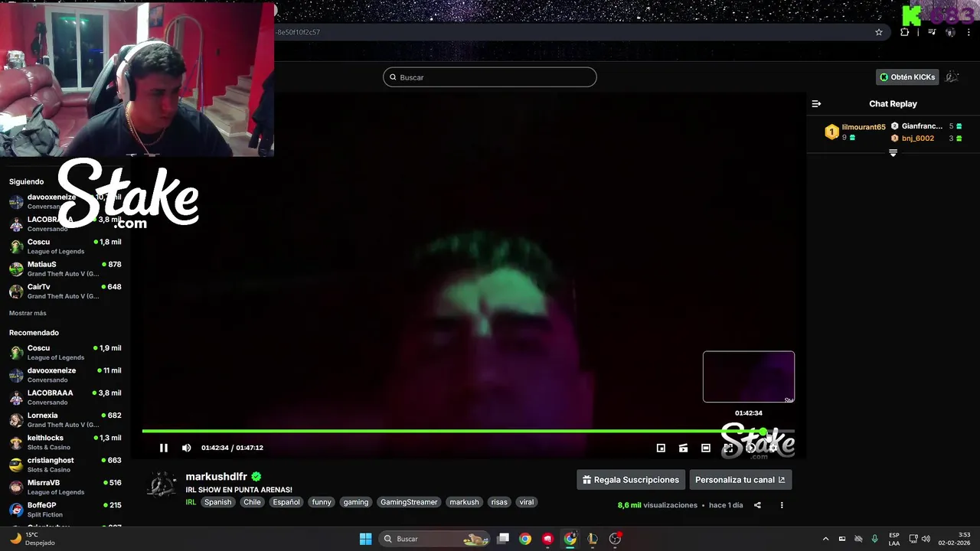The width and height of the screenshot is (980, 551).
Task: Select the risas tag
Action: (499, 502)
